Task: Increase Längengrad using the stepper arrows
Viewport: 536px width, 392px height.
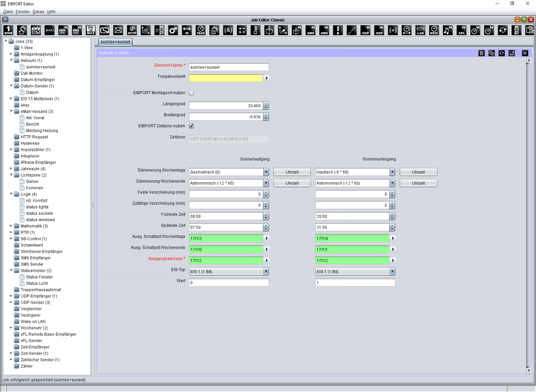Action: (x=266, y=104)
